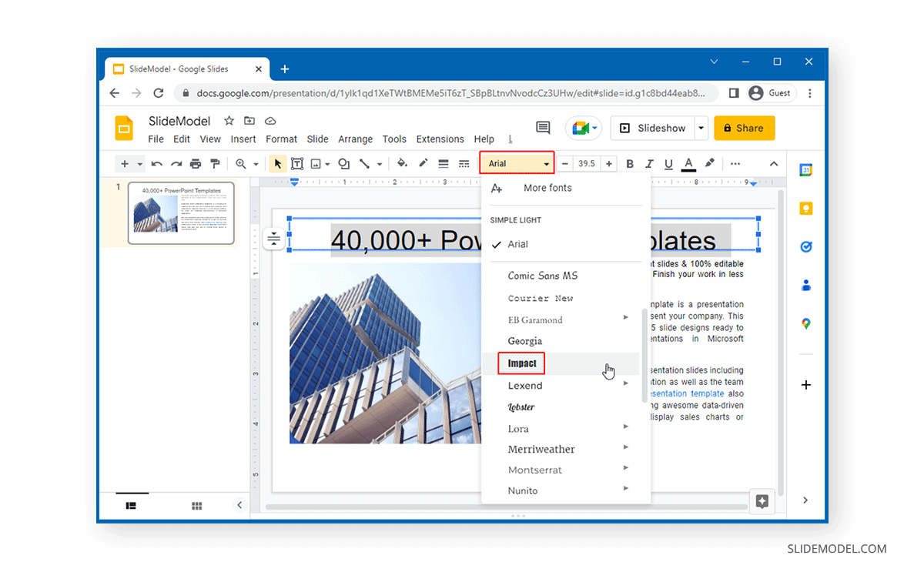Viewport: 924px width, 572px height.
Task: Increase font size with plus button
Action: [609, 164]
